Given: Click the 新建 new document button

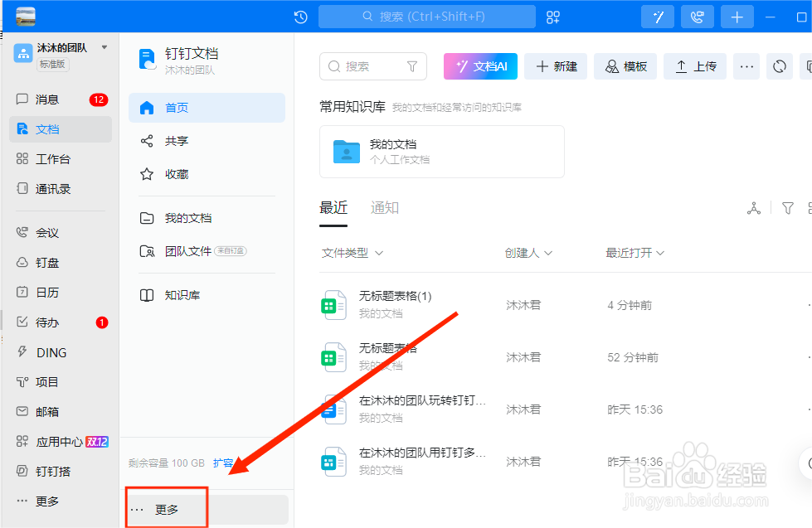Looking at the screenshot, I should [x=556, y=66].
